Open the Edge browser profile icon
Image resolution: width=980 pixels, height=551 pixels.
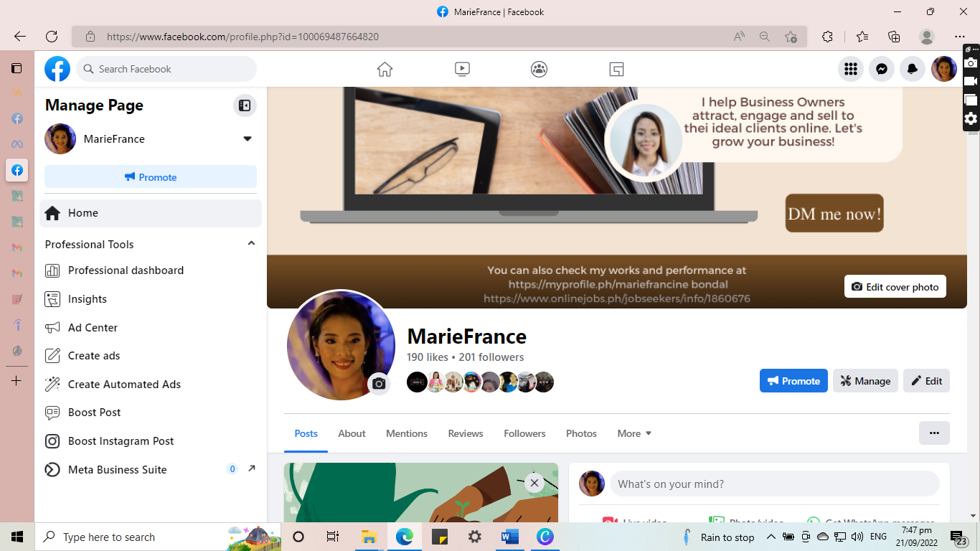tap(927, 37)
